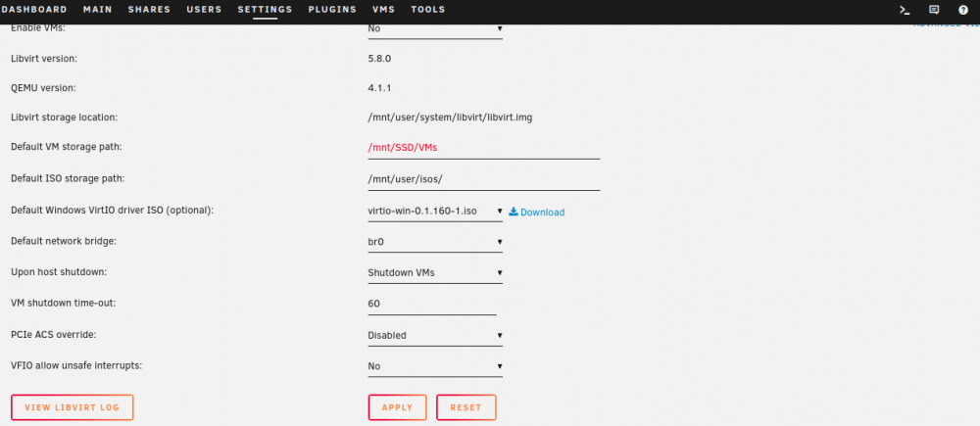Open the terminal icon in top bar
The image size is (980, 426).
[904, 10]
